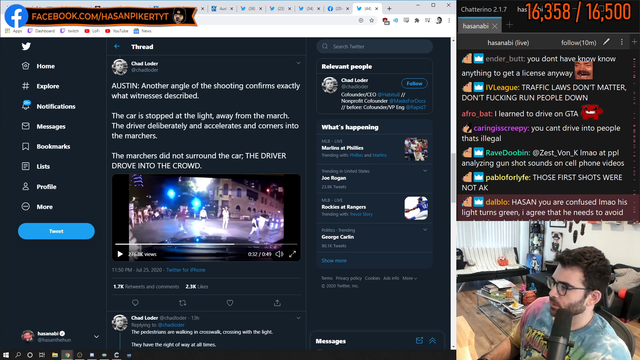Open More dropdown in Twitter footer
This screenshot has width=640, height=360.
(409, 278)
